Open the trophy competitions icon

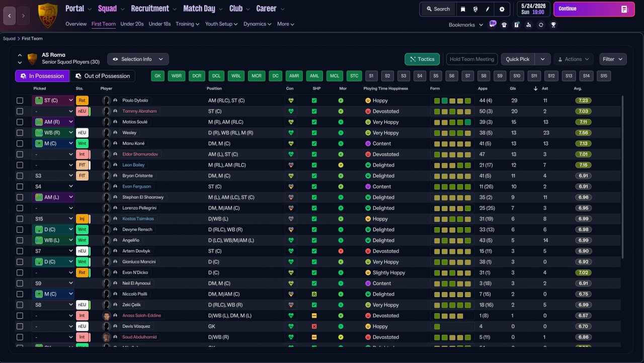tap(553, 25)
